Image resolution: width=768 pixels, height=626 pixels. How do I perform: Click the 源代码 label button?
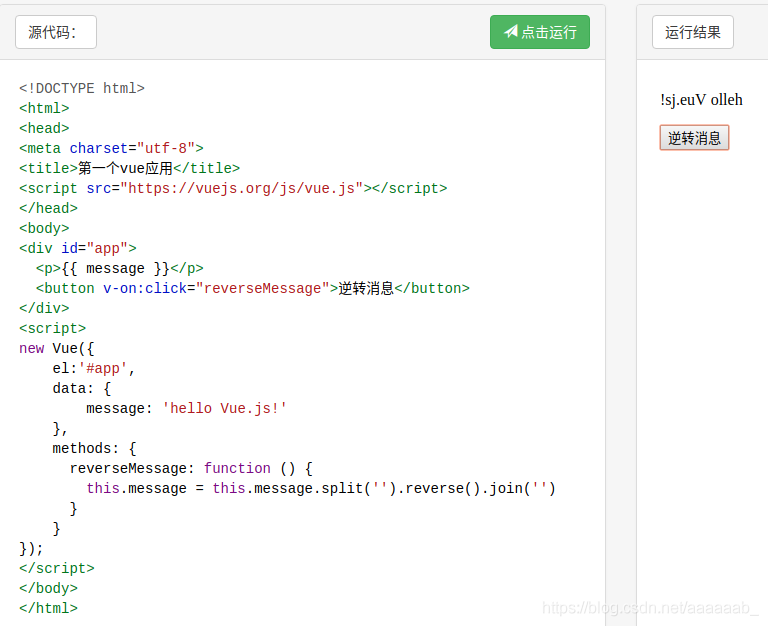55,32
